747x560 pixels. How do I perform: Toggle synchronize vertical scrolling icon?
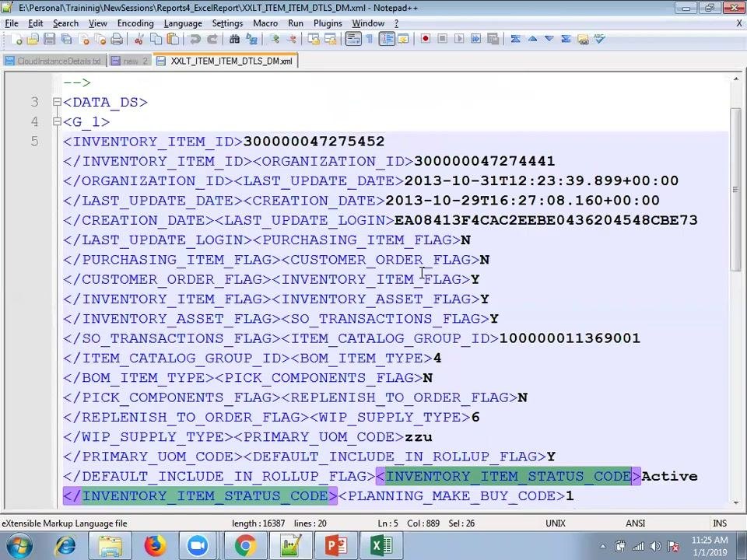[x=314, y=39]
